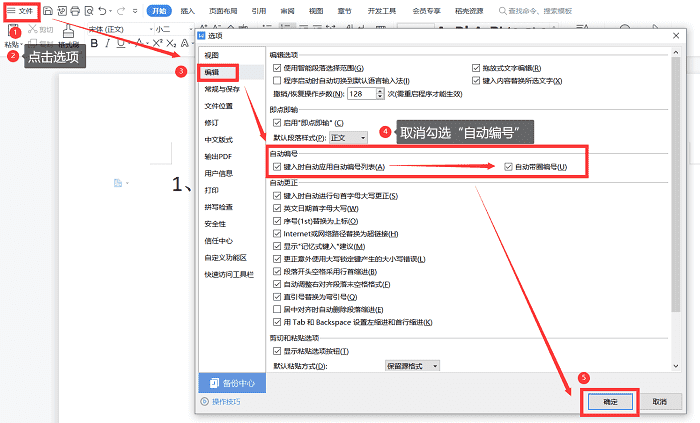Expand the Undo history dropdown arrow

111,11
